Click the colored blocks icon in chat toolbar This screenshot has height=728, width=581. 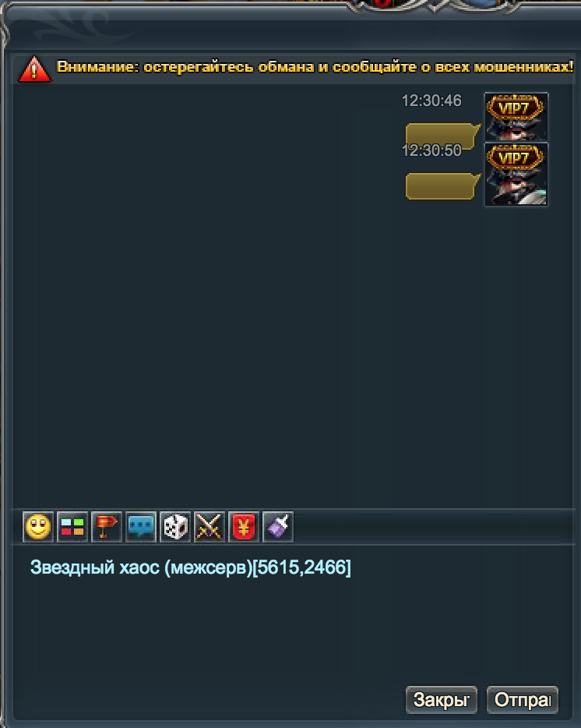click(x=72, y=527)
